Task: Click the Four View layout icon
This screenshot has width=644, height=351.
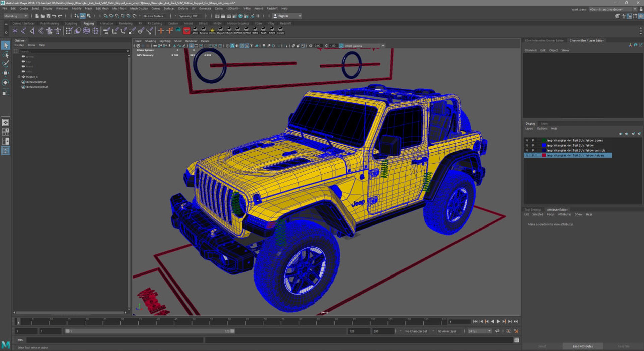Action: tap(6, 132)
